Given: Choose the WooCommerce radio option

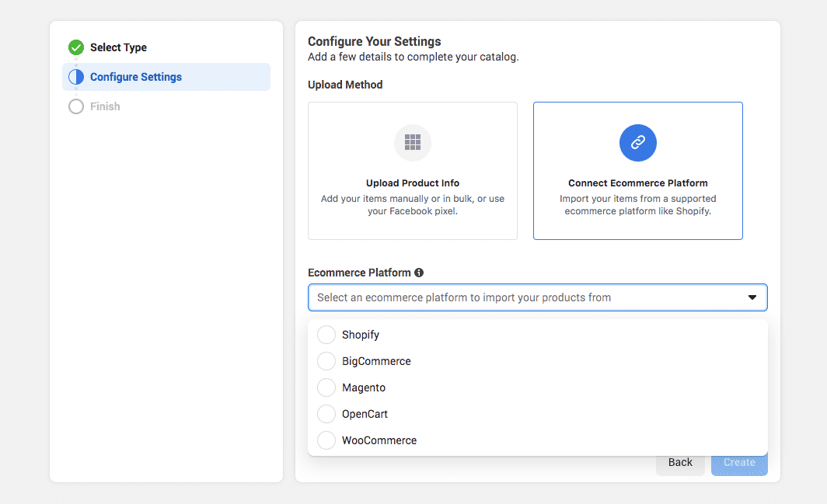Looking at the screenshot, I should point(326,440).
